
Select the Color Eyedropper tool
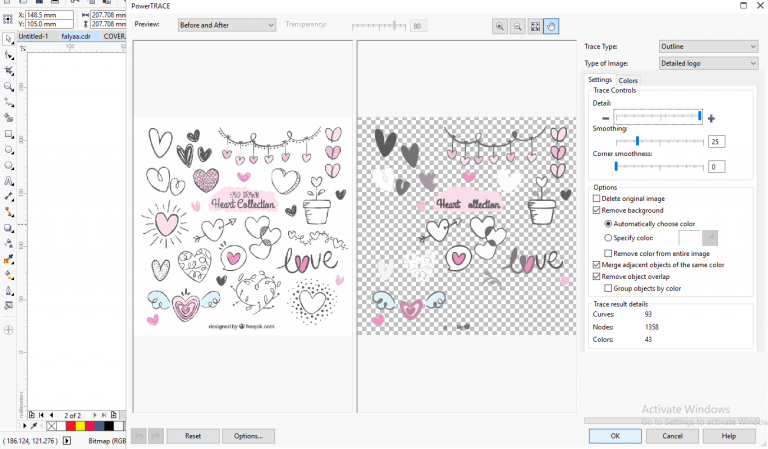(x=8, y=260)
